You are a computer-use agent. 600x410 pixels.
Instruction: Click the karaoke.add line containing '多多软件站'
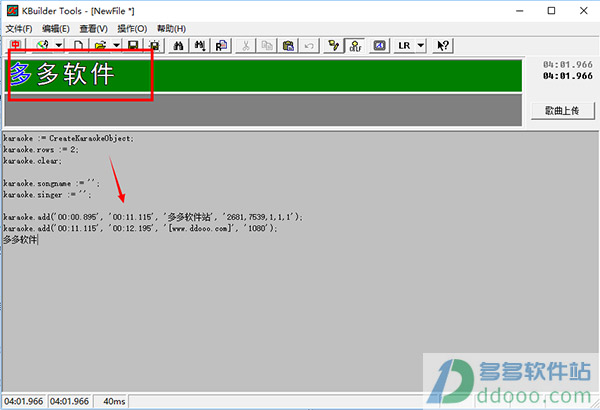tap(153, 217)
